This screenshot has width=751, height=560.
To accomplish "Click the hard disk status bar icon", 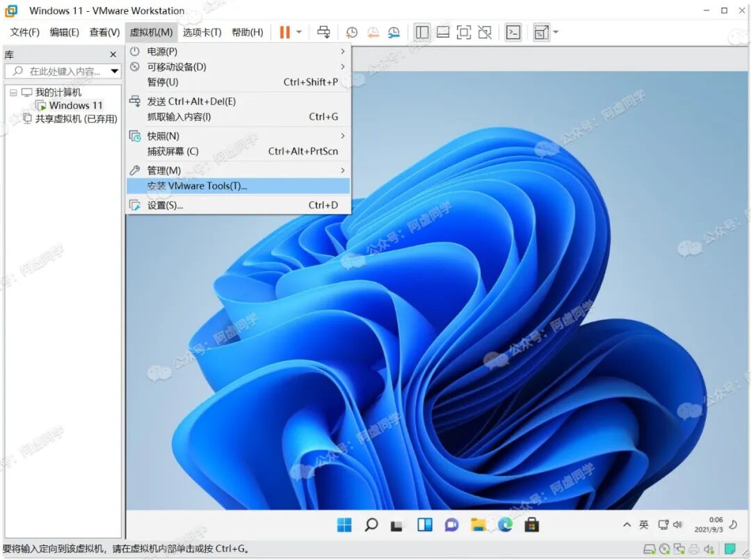I will pos(649,549).
